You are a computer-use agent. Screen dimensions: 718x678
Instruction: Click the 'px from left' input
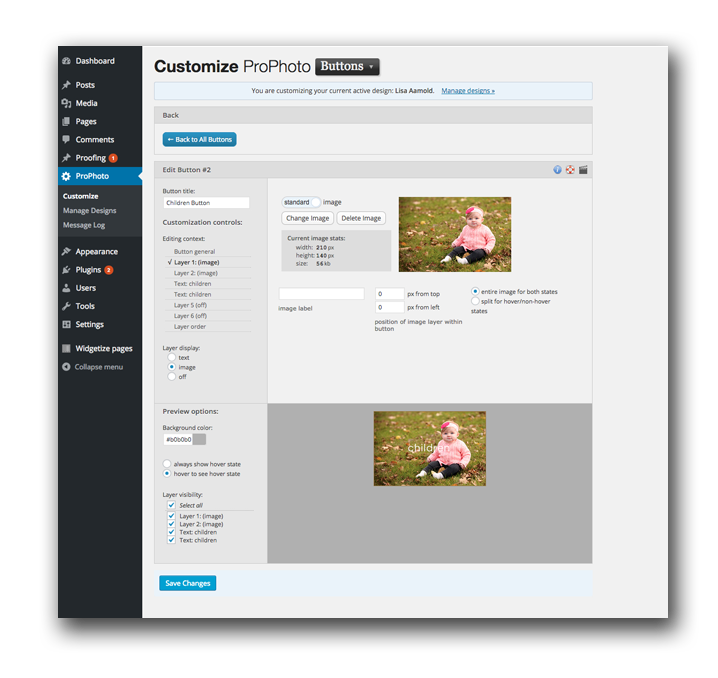[x=390, y=307]
